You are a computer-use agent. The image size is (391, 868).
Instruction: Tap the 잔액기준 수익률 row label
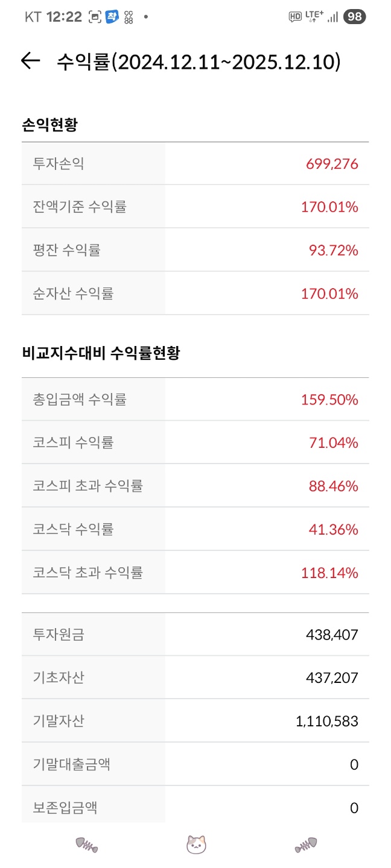pyautogui.click(x=80, y=207)
